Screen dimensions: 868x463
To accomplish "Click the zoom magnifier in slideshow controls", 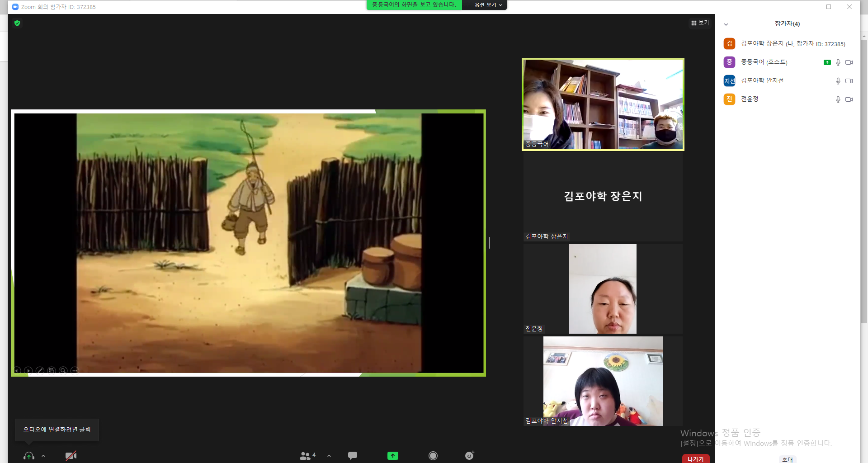I will pos(63,370).
